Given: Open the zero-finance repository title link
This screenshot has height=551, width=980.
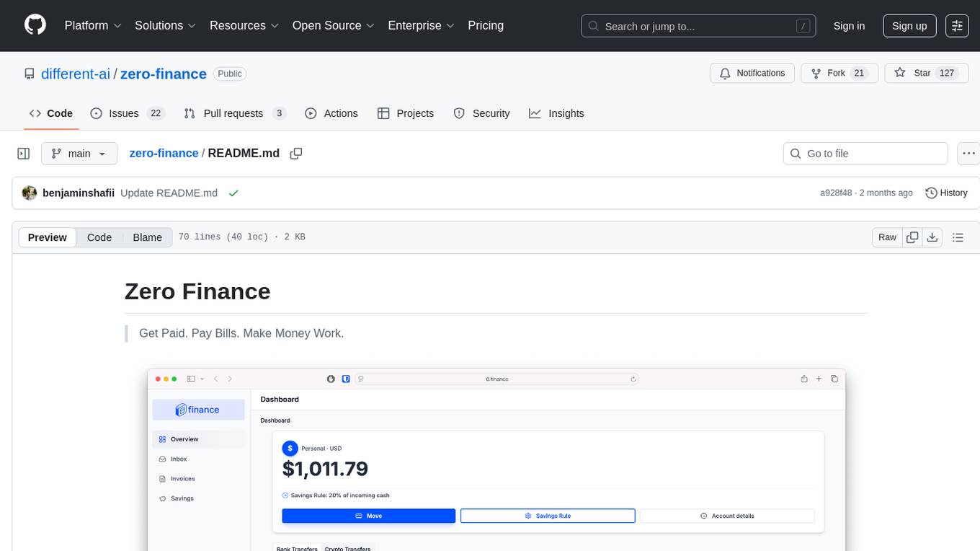Looking at the screenshot, I should (x=164, y=74).
